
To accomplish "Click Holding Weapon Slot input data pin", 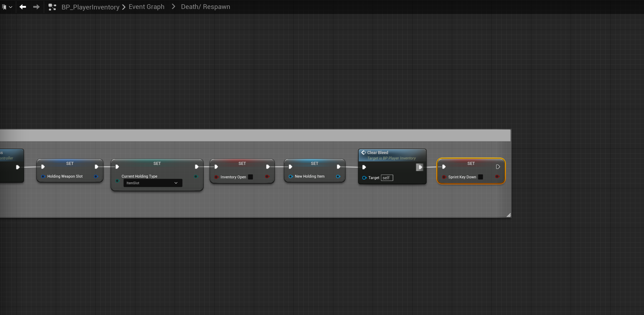I will click(43, 176).
